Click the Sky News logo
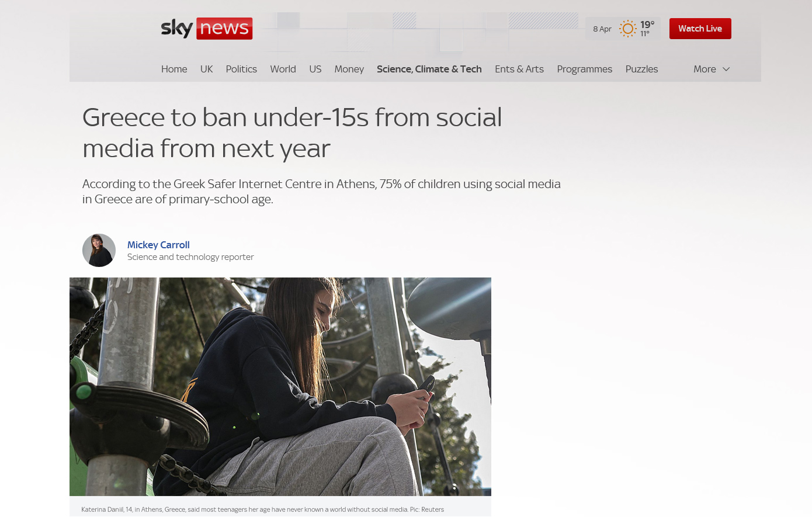This screenshot has width=812, height=517. 207,28
